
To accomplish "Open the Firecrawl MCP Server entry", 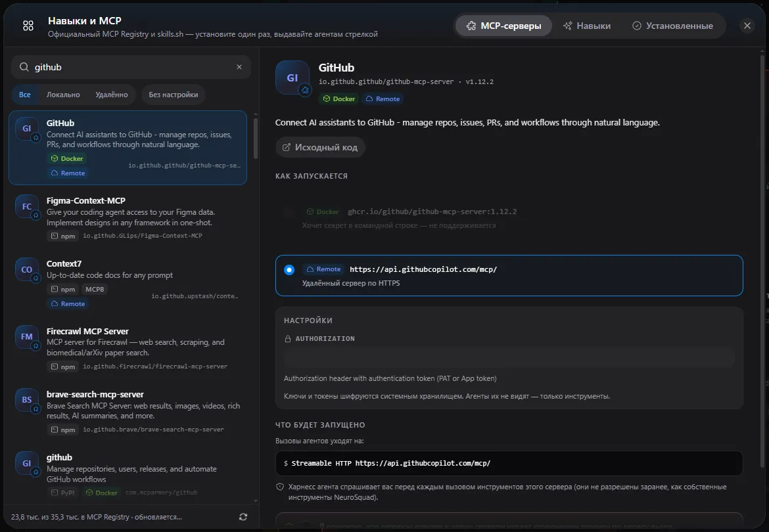I will pos(128,349).
